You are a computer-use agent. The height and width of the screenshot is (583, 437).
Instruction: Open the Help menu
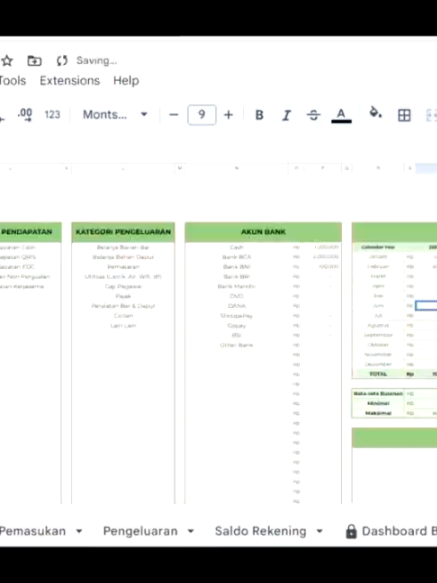[x=126, y=81]
